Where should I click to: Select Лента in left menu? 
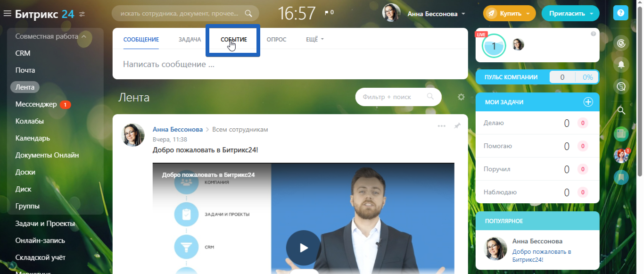point(25,87)
